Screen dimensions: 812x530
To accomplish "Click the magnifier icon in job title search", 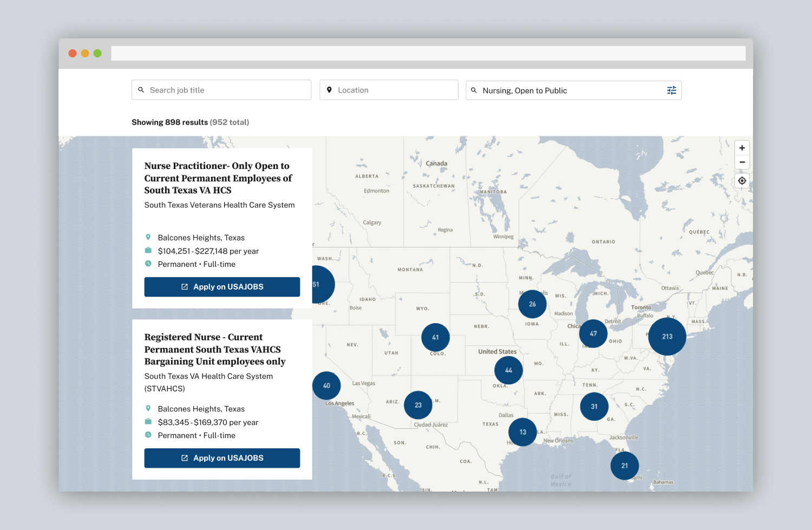I will point(141,90).
